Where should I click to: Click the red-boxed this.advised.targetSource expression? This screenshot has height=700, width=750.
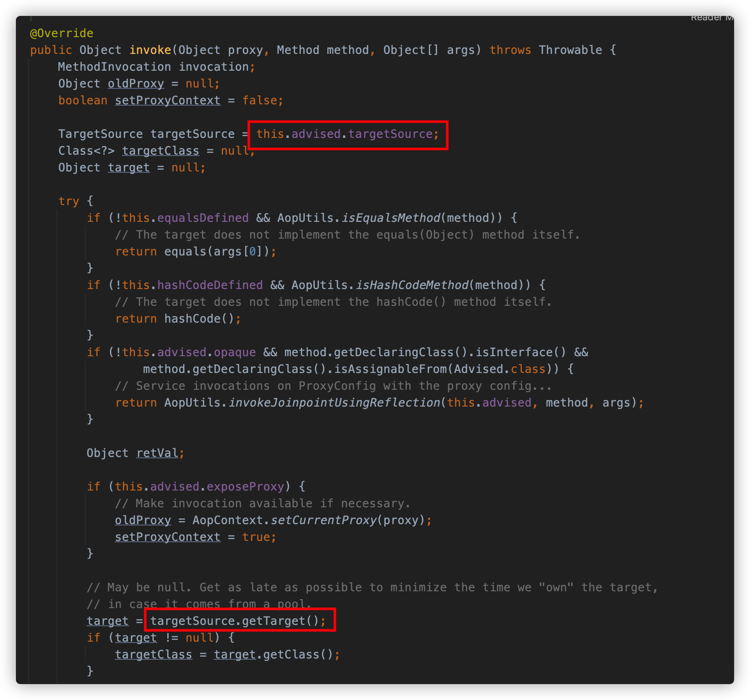pos(347,134)
